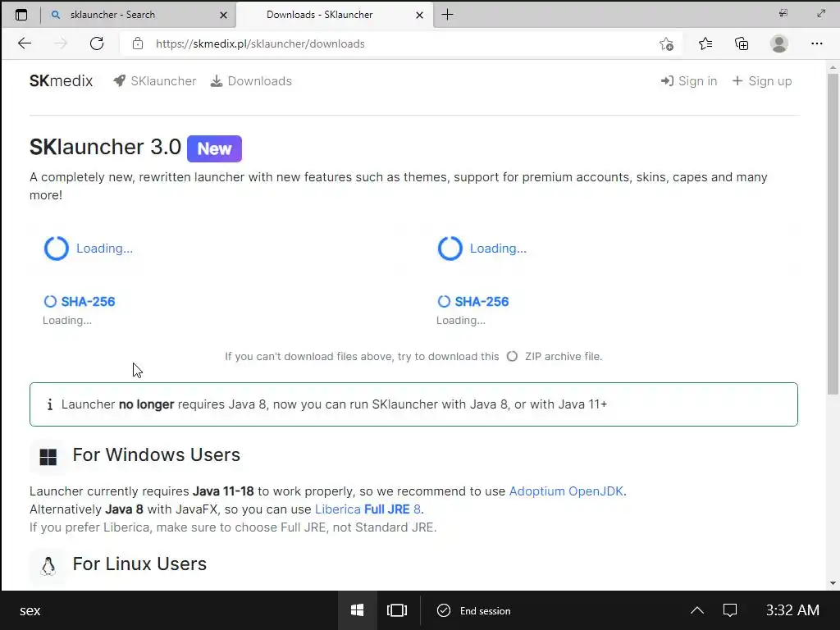The width and height of the screenshot is (840, 630).
Task: Open the browser tab actions menu icon
Action: [21, 15]
